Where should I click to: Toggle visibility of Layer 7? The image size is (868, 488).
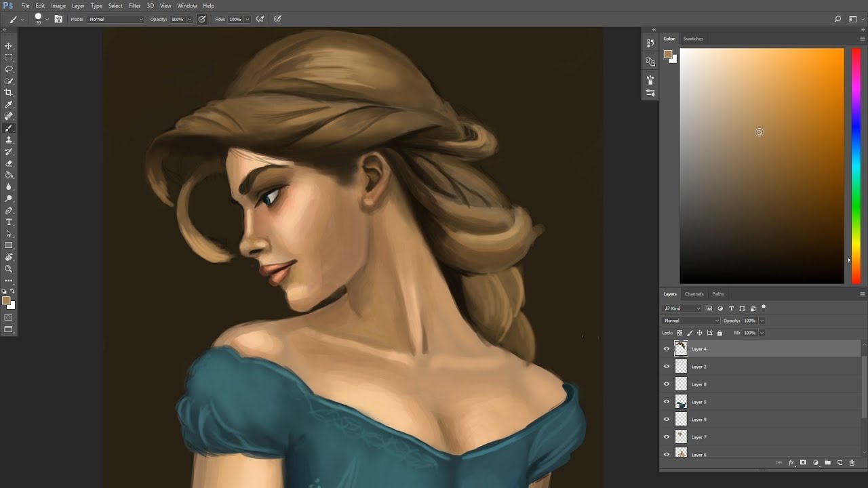pyautogui.click(x=667, y=437)
